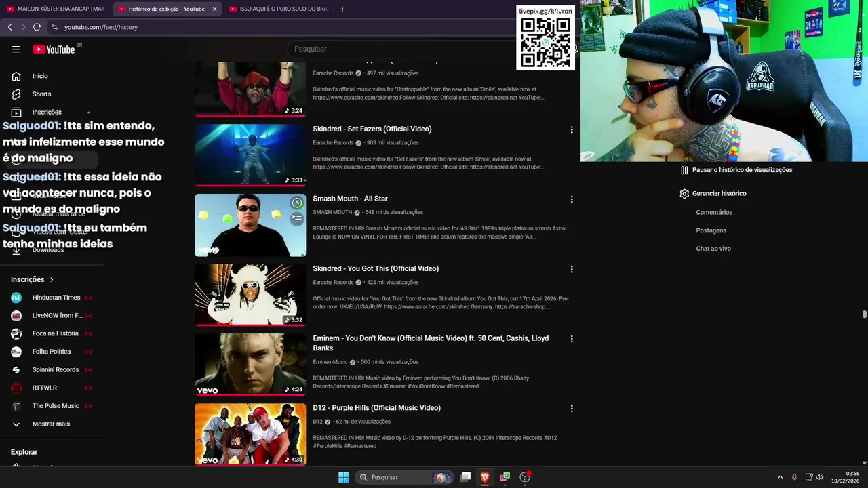The width and height of the screenshot is (868, 488).
Task: Click the microphone tray icon
Action: tap(795, 477)
